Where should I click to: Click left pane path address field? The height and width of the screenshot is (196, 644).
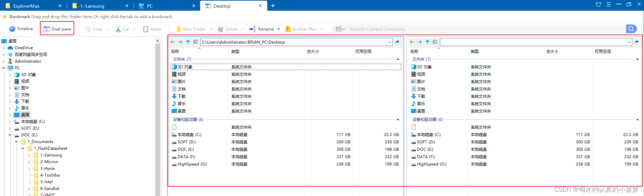pyautogui.click(x=294, y=42)
